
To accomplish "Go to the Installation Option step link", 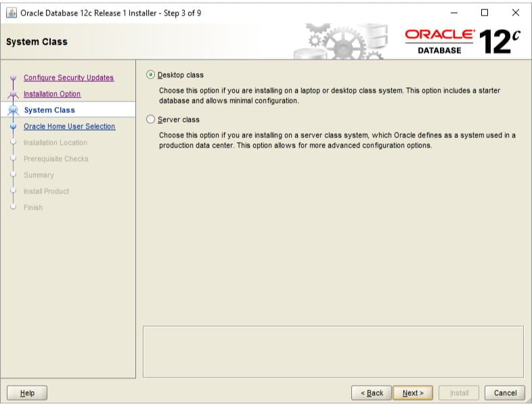I will [52, 94].
